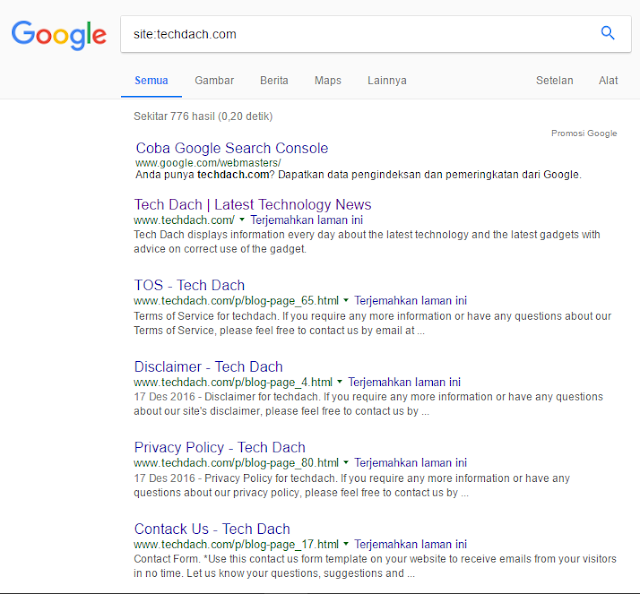The width and height of the screenshot is (640, 594).
Task: Open the Berita tab
Action: pyautogui.click(x=274, y=80)
